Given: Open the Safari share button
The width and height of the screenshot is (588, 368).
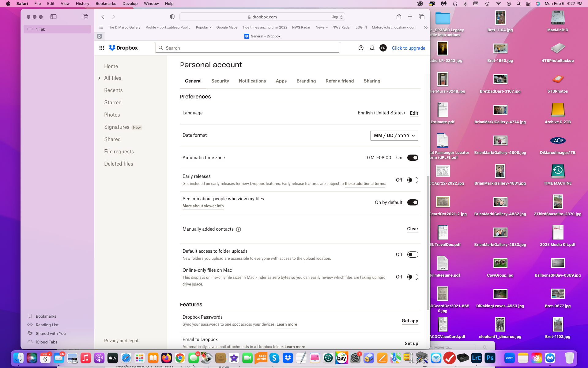Looking at the screenshot, I should tap(399, 17).
